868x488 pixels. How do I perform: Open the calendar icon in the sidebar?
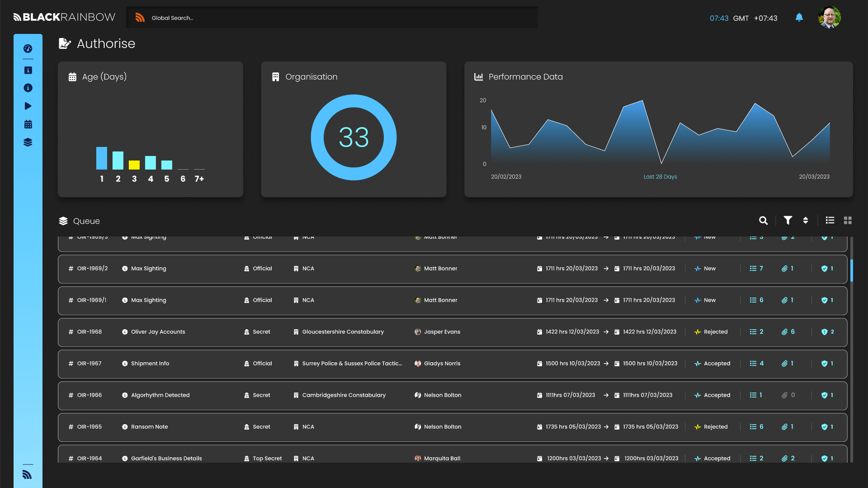(x=28, y=124)
